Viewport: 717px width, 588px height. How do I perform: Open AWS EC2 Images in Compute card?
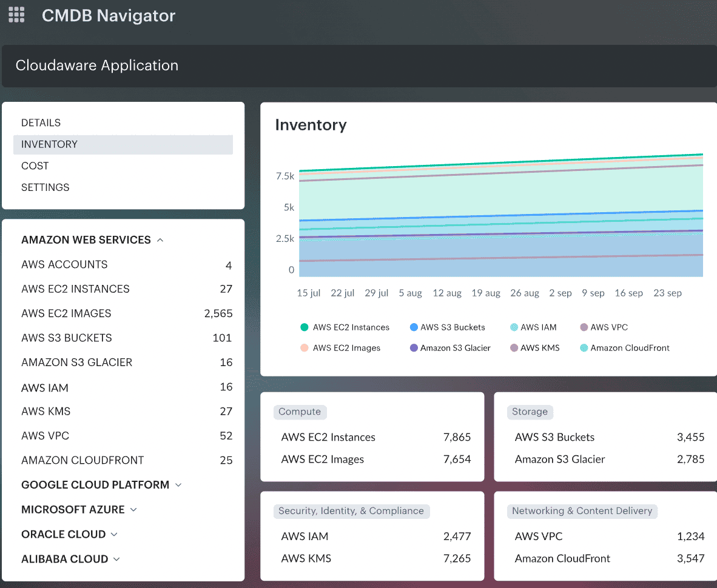[322, 459]
